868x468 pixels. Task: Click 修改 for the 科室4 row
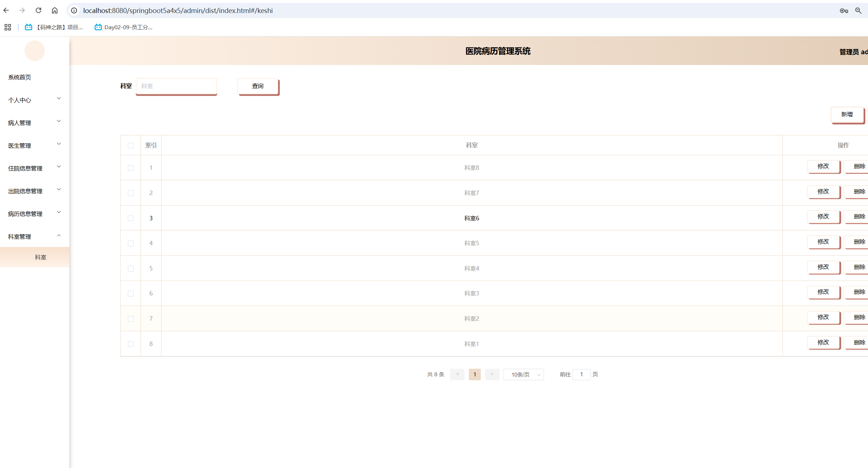tap(824, 267)
